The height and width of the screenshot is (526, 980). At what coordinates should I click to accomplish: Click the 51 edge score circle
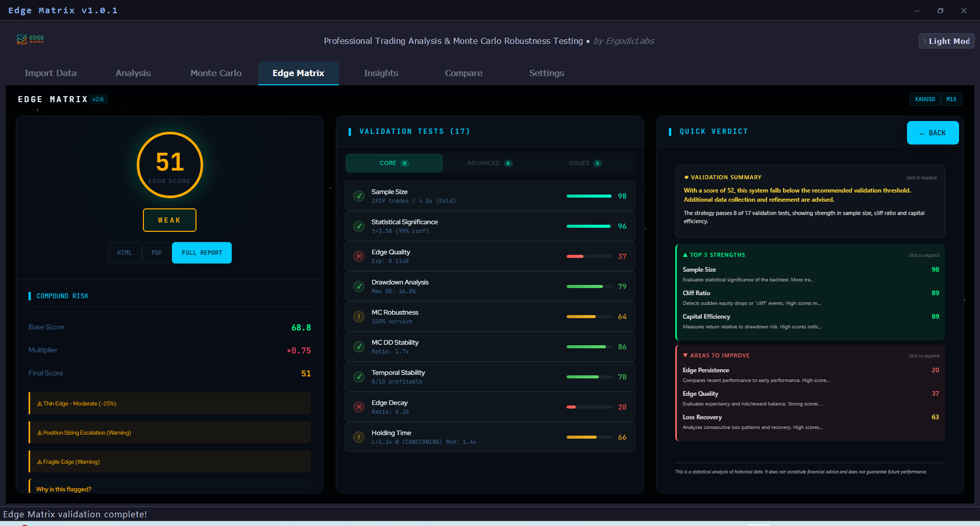[x=170, y=165]
